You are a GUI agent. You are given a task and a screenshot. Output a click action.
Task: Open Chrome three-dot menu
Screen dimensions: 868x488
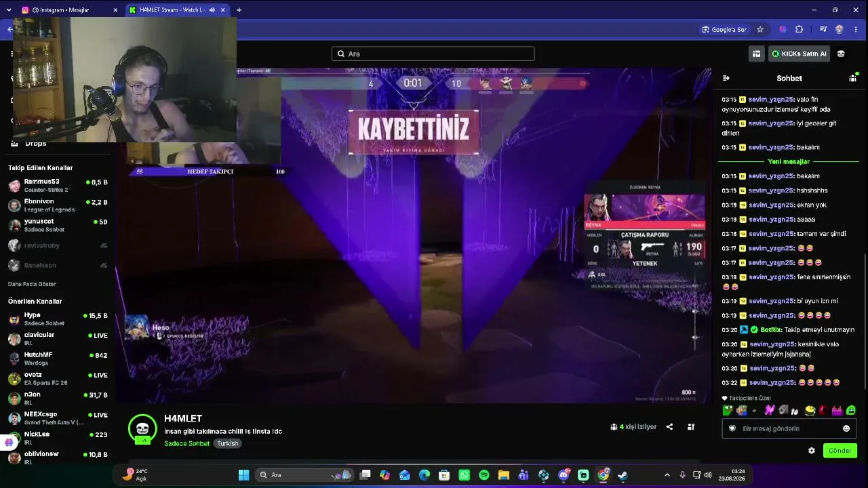pos(856,29)
